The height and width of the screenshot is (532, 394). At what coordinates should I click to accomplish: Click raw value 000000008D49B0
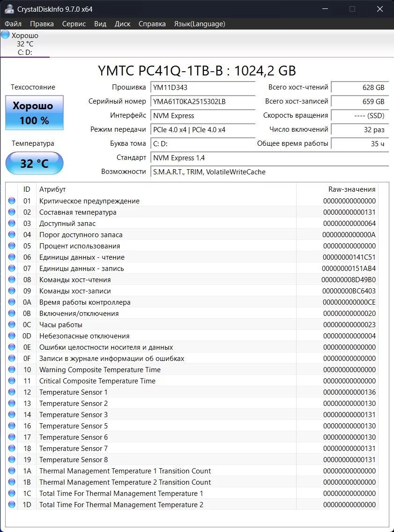click(x=349, y=279)
